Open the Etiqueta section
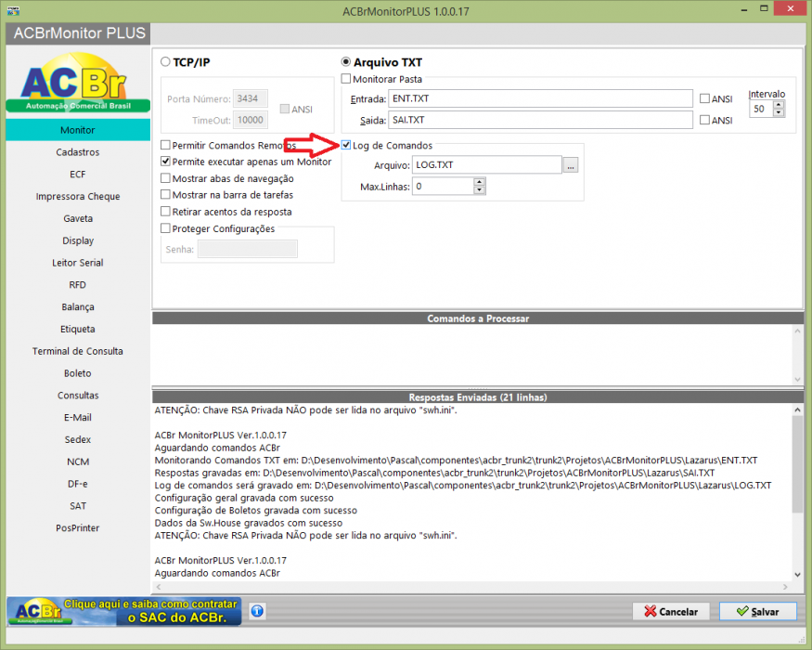 point(78,329)
